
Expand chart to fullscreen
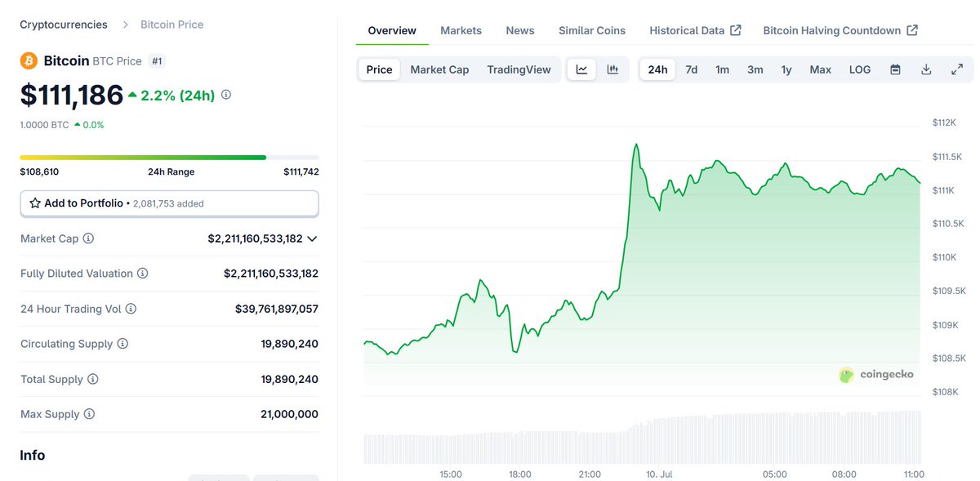[x=957, y=69]
